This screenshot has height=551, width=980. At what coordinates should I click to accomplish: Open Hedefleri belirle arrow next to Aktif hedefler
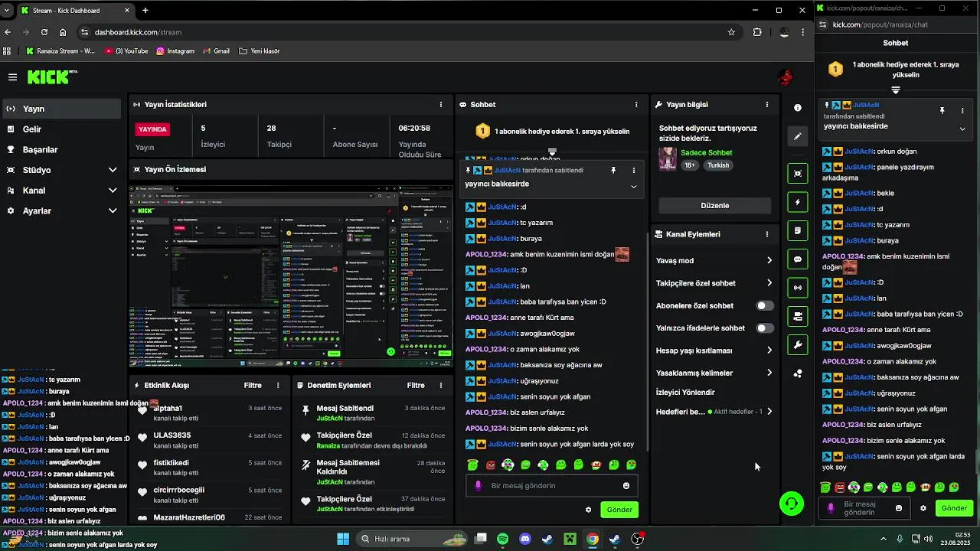[x=769, y=411]
